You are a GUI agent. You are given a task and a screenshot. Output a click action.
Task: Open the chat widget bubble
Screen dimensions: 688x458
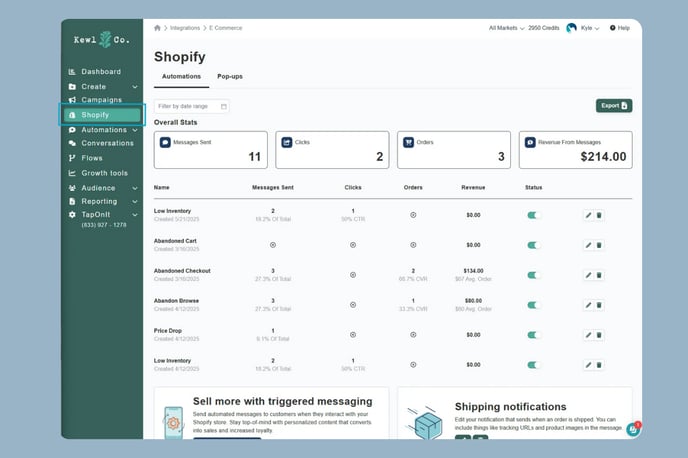[x=633, y=429]
